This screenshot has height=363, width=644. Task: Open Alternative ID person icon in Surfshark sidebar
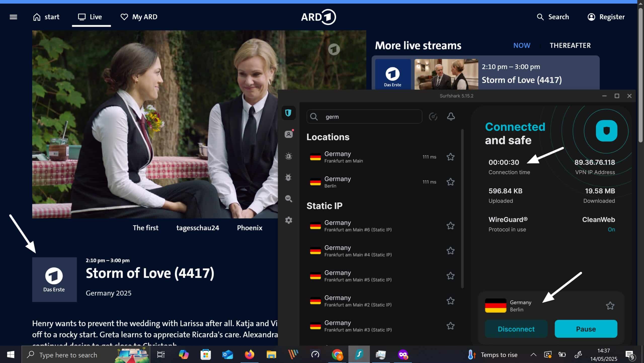point(289,134)
